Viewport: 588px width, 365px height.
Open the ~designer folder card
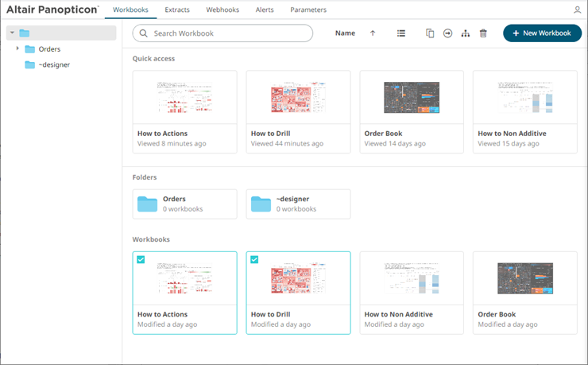tap(298, 204)
